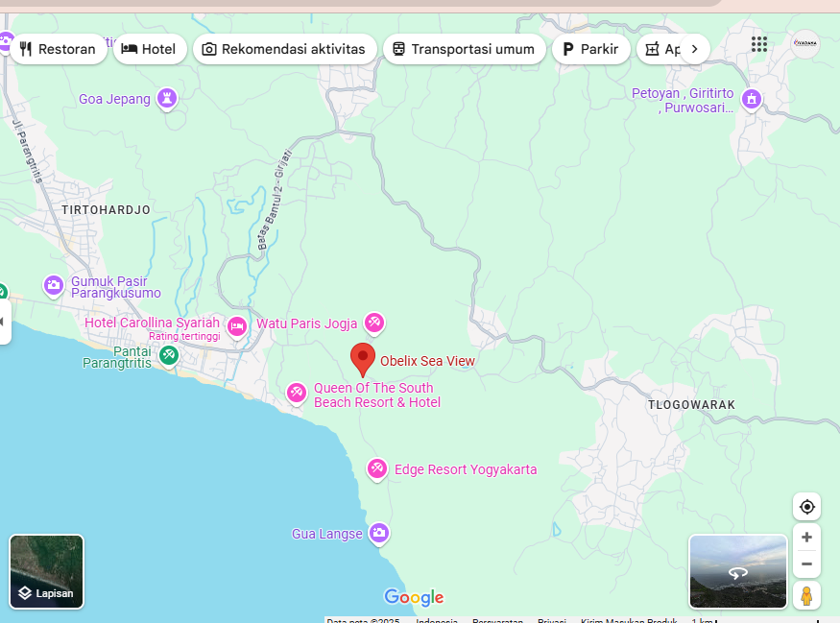Viewport: 840px width, 623px height.
Task: Zoom out with the minus button
Action: [x=806, y=564]
